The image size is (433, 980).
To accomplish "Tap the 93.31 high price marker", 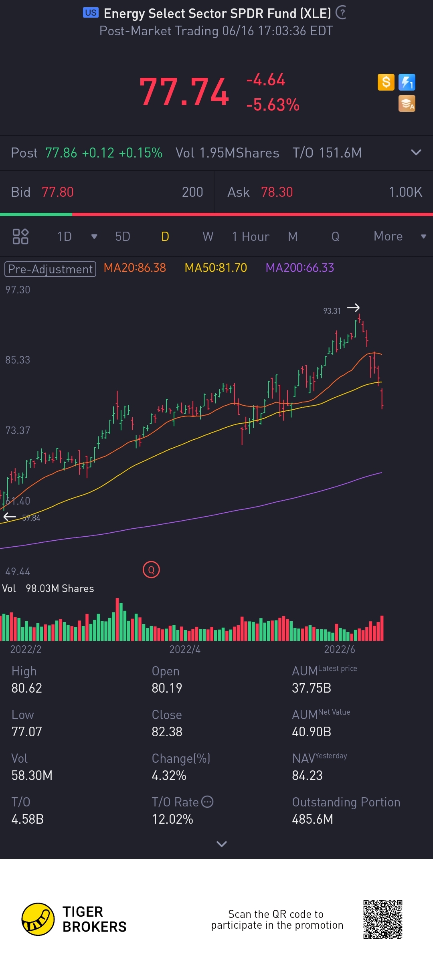I will click(332, 311).
